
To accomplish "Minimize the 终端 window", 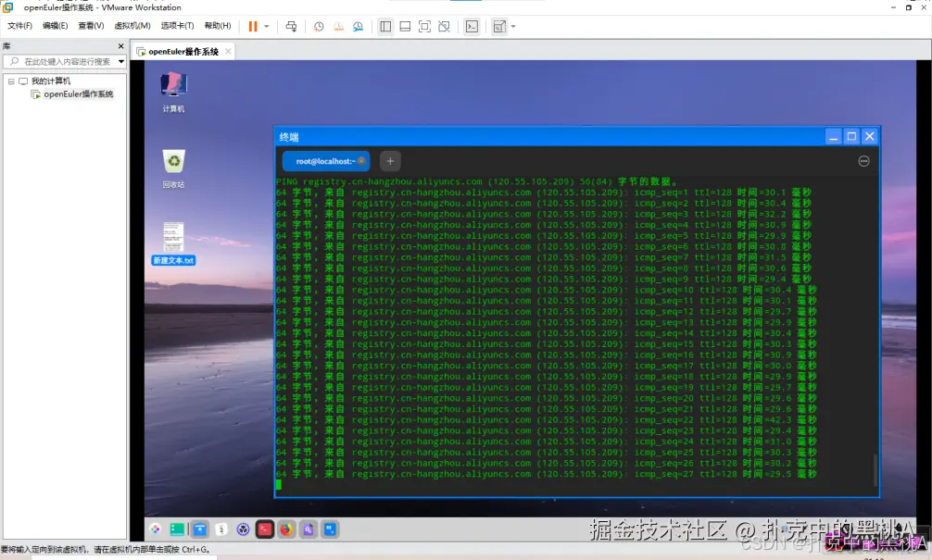I will 833,137.
